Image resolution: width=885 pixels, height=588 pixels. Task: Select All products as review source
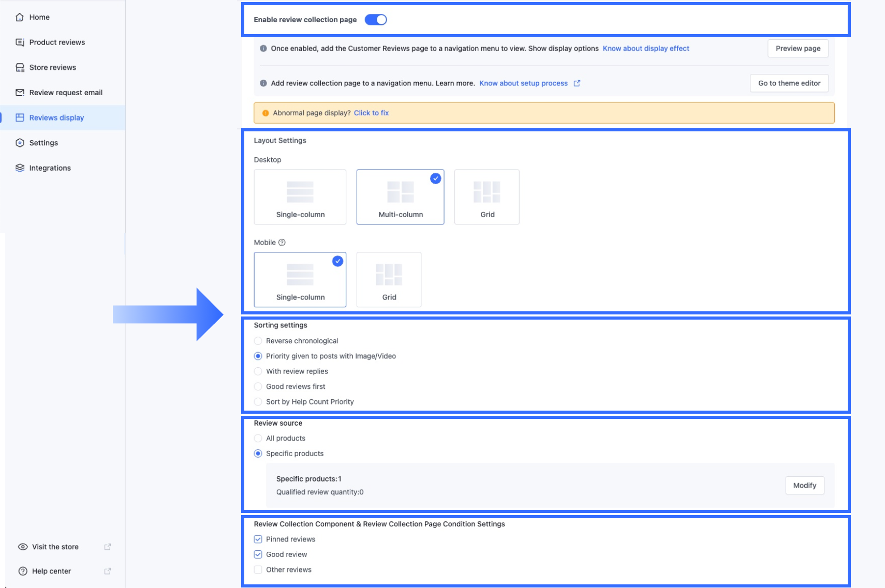click(x=258, y=439)
